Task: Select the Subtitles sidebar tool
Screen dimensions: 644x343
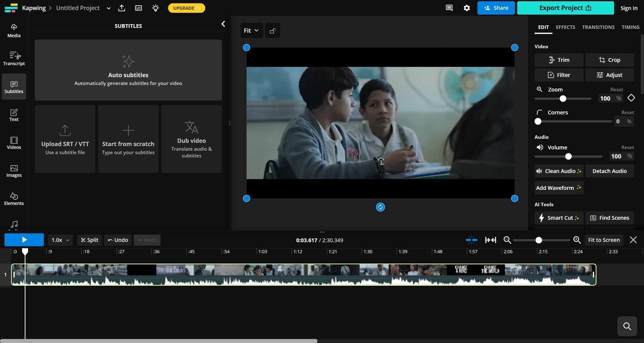Action: [14, 87]
